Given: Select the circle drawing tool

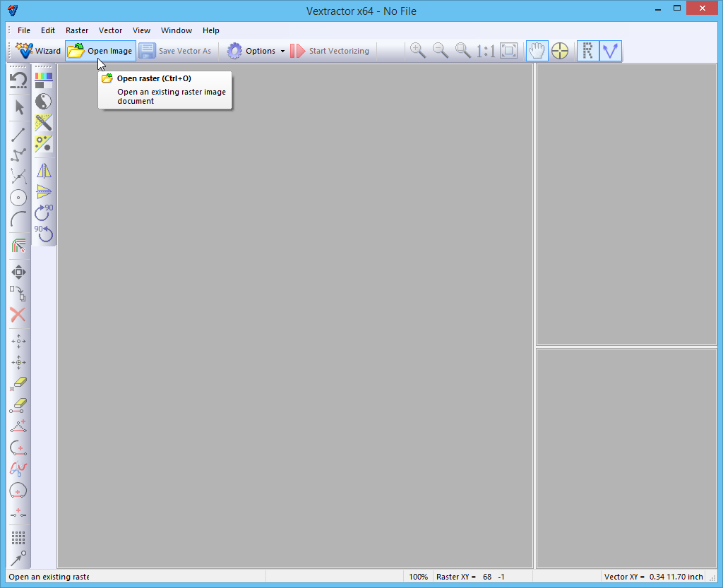Looking at the screenshot, I should 19,198.
